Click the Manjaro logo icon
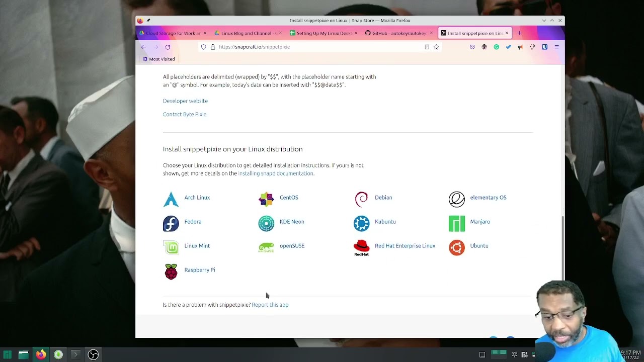The image size is (644, 362). [x=457, y=224]
